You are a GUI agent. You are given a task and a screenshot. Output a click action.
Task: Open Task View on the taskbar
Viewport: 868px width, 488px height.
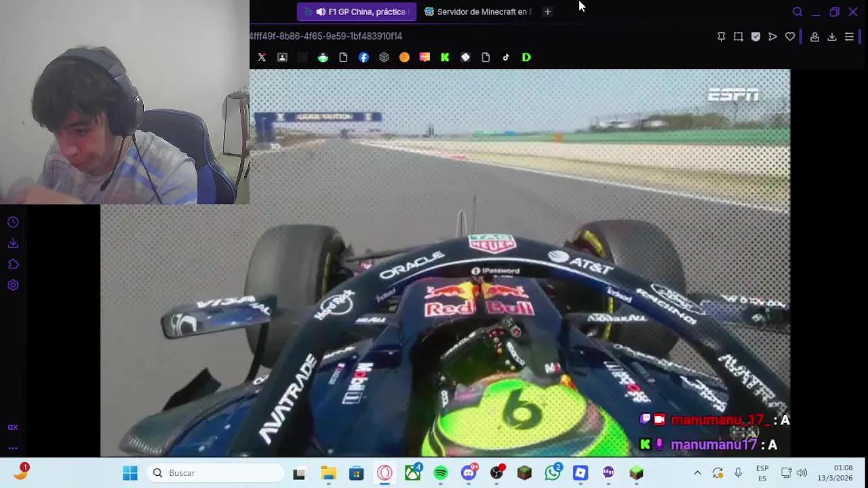click(299, 473)
